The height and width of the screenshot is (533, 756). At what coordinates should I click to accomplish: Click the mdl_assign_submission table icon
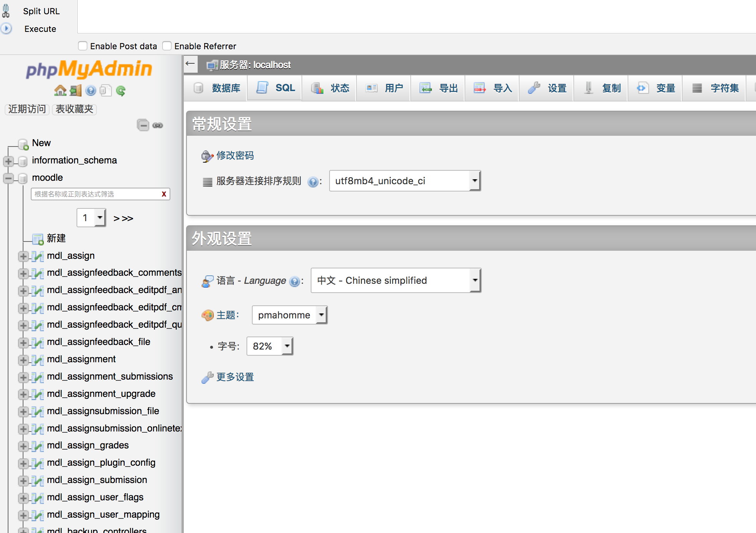click(x=38, y=480)
